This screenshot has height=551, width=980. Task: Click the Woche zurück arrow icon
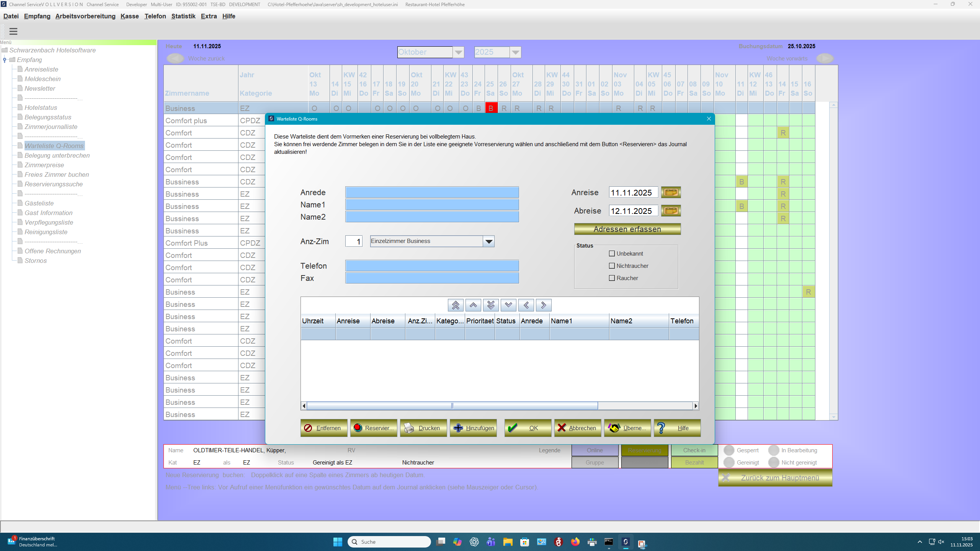pos(175,58)
